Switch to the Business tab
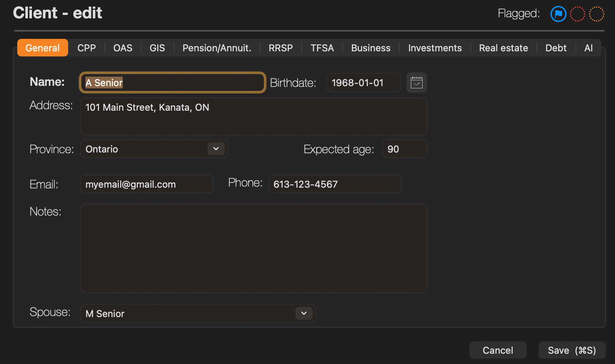Viewport: 615px width, 364px height. point(371,48)
